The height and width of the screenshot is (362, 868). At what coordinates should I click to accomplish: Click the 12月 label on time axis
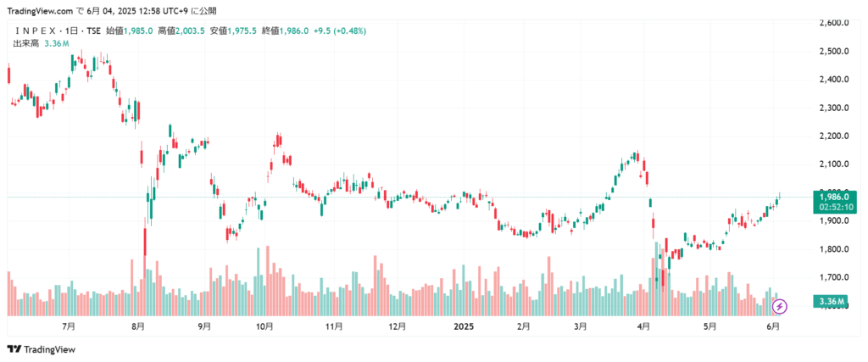coord(398,326)
